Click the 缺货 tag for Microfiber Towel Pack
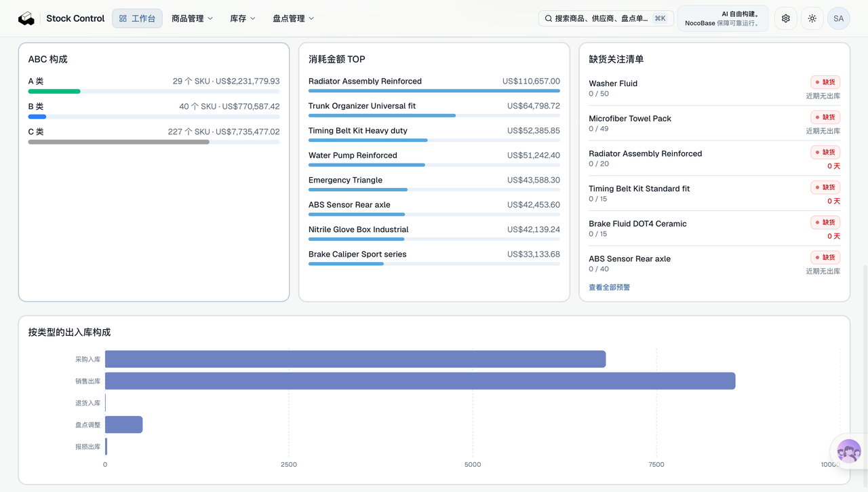The width and height of the screenshot is (868, 492). tap(825, 117)
